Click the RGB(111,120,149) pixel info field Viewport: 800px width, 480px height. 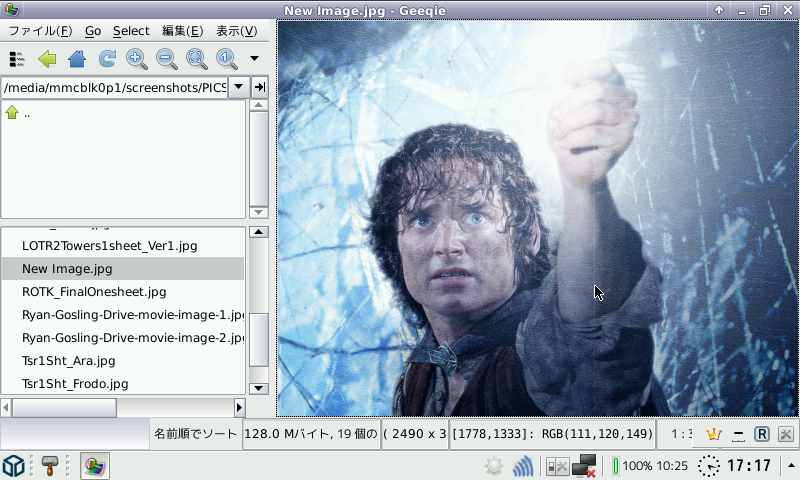point(552,434)
